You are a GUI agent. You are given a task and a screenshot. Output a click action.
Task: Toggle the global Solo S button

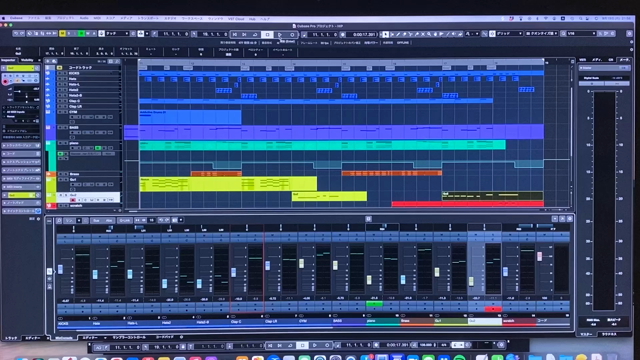69,33
